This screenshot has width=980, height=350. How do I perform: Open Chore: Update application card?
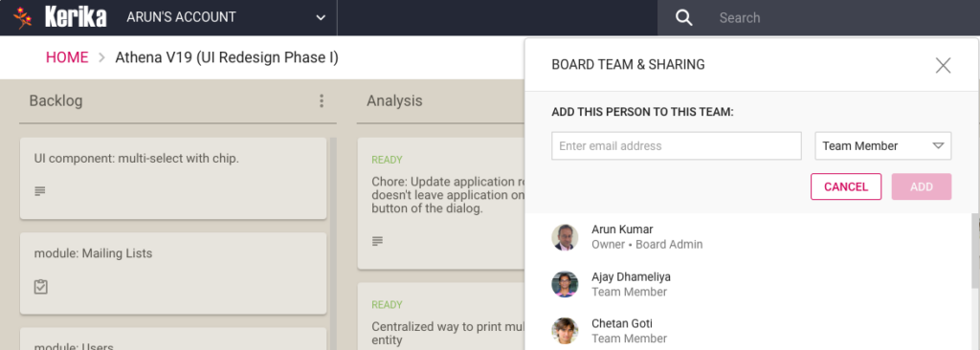(441, 203)
